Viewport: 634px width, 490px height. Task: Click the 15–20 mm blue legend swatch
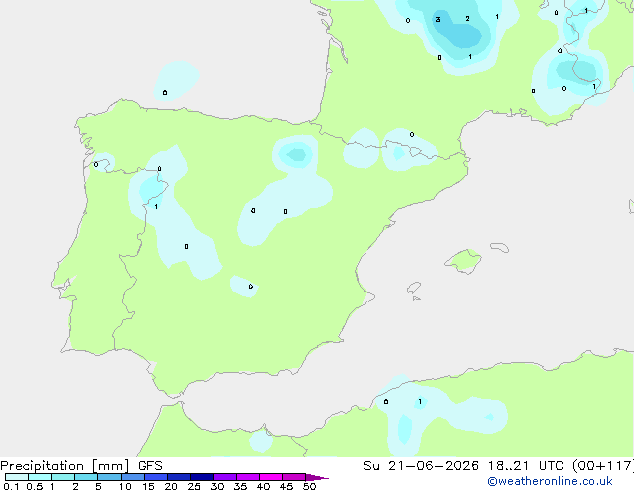point(156,477)
